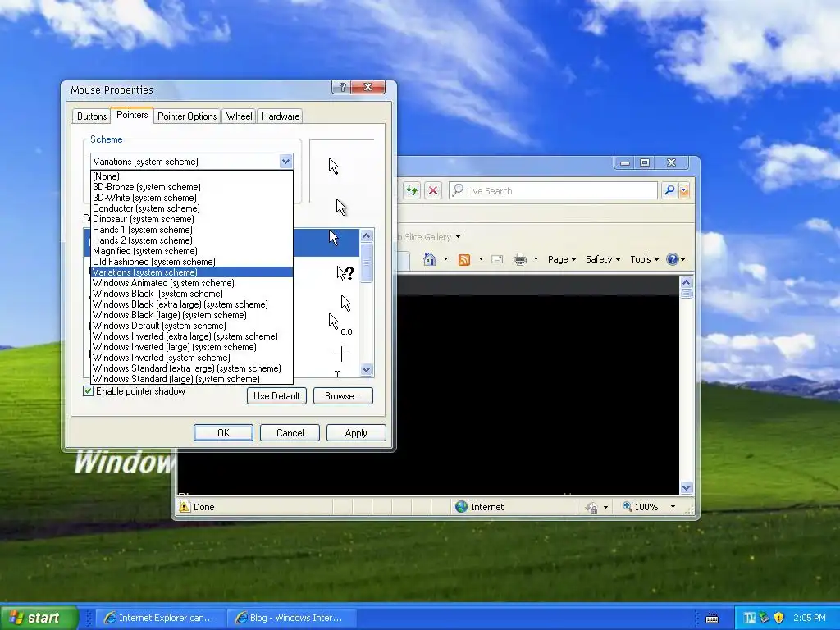Click the IE Help icon
This screenshot has width=840, height=630.
coord(673,259)
